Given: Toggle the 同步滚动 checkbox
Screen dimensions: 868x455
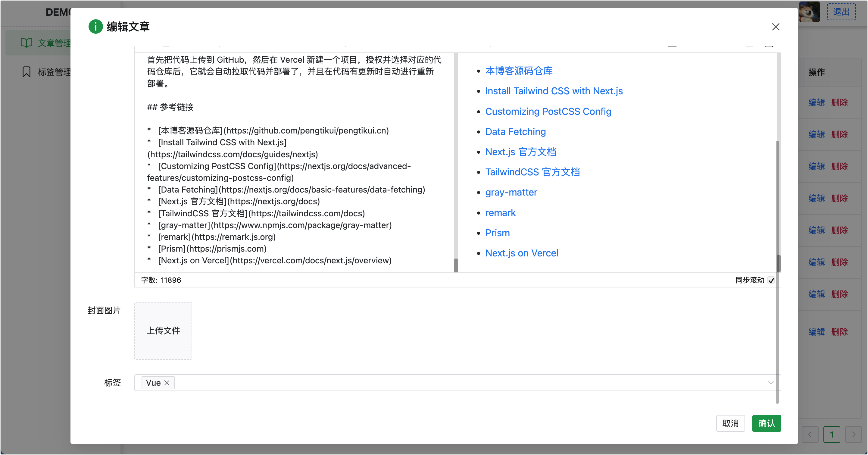Looking at the screenshot, I should click(771, 281).
